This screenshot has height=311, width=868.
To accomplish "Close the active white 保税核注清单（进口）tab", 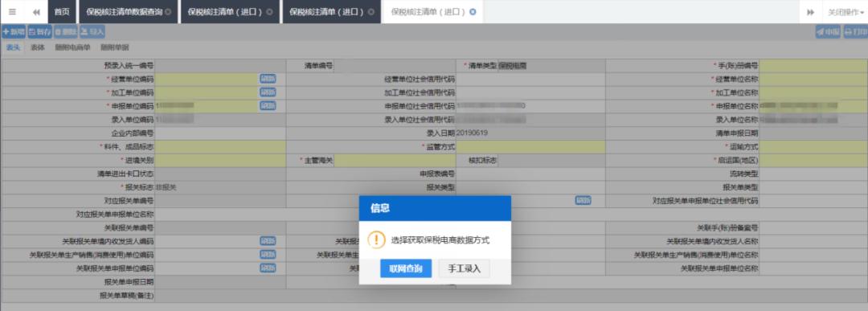I will (x=473, y=11).
